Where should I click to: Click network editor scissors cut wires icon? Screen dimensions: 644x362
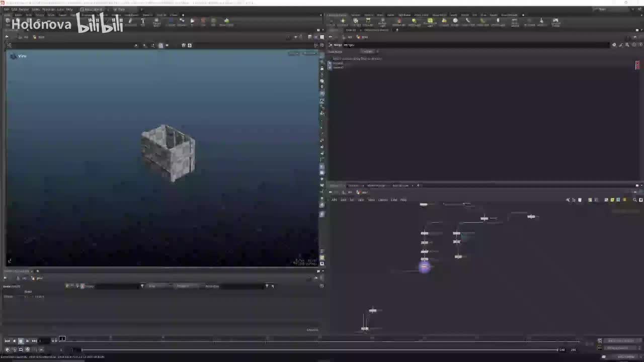pyautogui.click(x=568, y=200)
